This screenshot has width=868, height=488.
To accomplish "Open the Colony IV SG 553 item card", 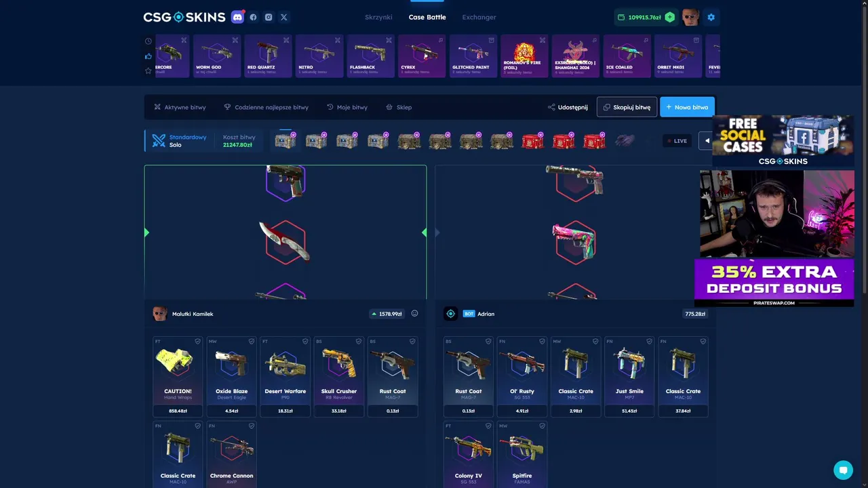I will tap(469, 454).
